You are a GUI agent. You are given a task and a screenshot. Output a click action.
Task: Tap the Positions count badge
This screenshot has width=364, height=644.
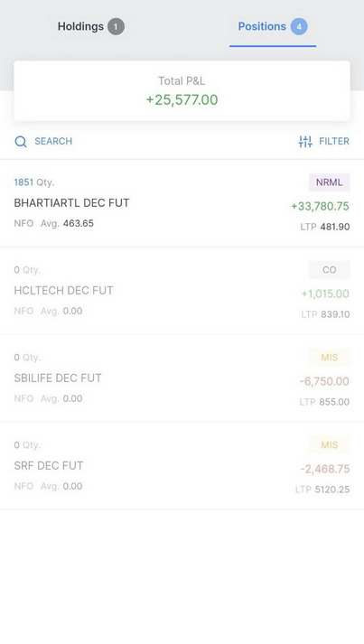(x=299, y=27)
